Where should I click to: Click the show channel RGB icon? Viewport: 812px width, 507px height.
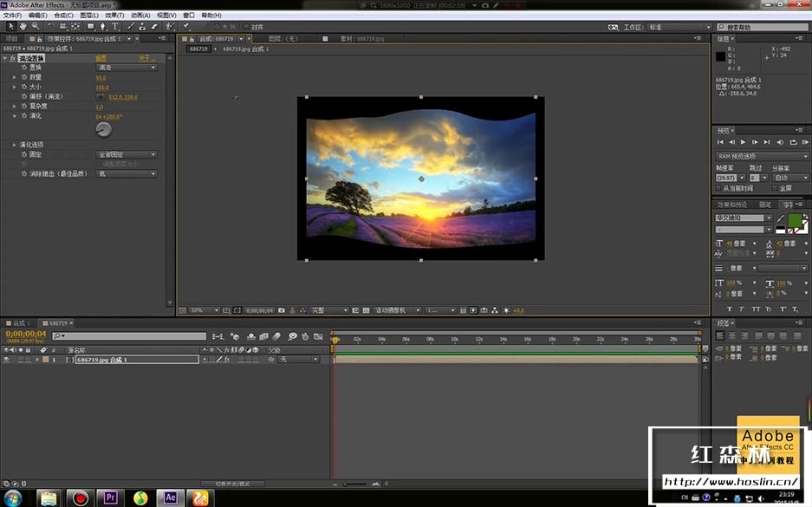tap(303, 310)
